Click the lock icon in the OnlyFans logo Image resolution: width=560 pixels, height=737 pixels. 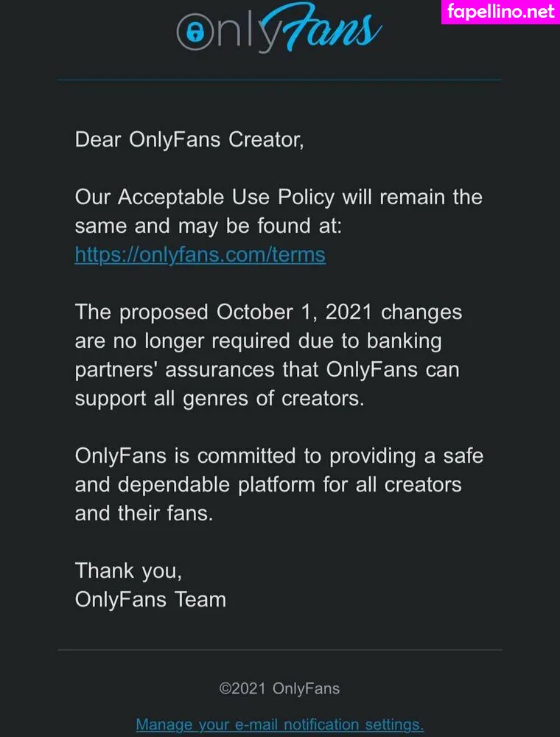coord(195,32)
